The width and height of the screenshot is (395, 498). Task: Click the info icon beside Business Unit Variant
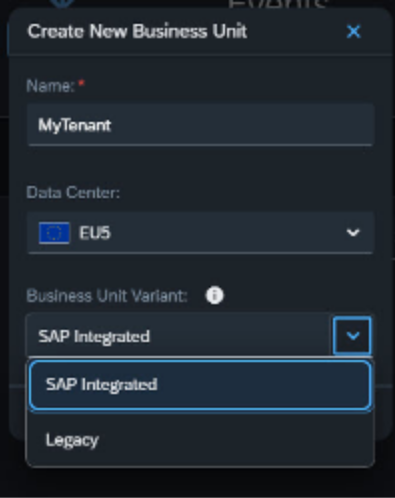tap(214, 295)
